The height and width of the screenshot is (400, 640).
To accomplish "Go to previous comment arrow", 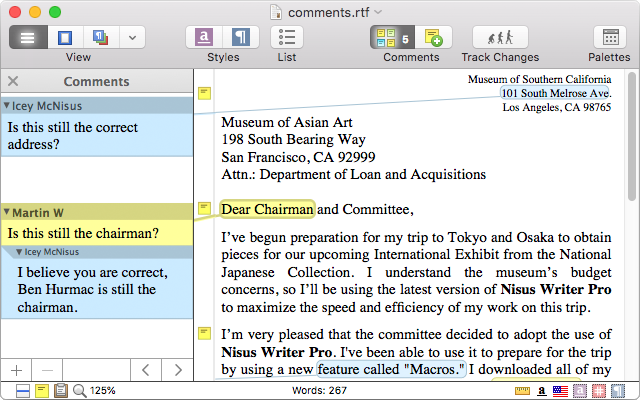I will 146,370.
